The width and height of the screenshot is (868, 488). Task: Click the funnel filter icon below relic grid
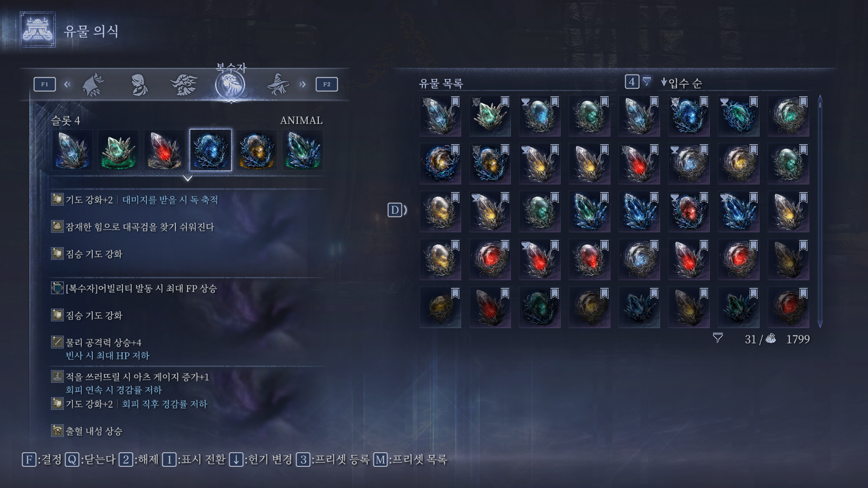(717, 338)
